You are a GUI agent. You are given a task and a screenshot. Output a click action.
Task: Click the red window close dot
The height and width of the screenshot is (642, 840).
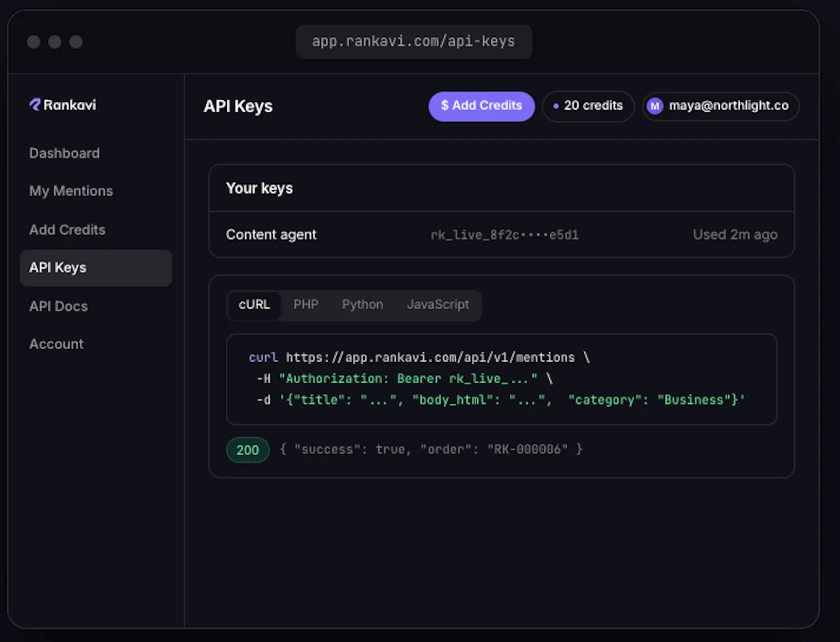pyautogui.click(x=34, y=42)
